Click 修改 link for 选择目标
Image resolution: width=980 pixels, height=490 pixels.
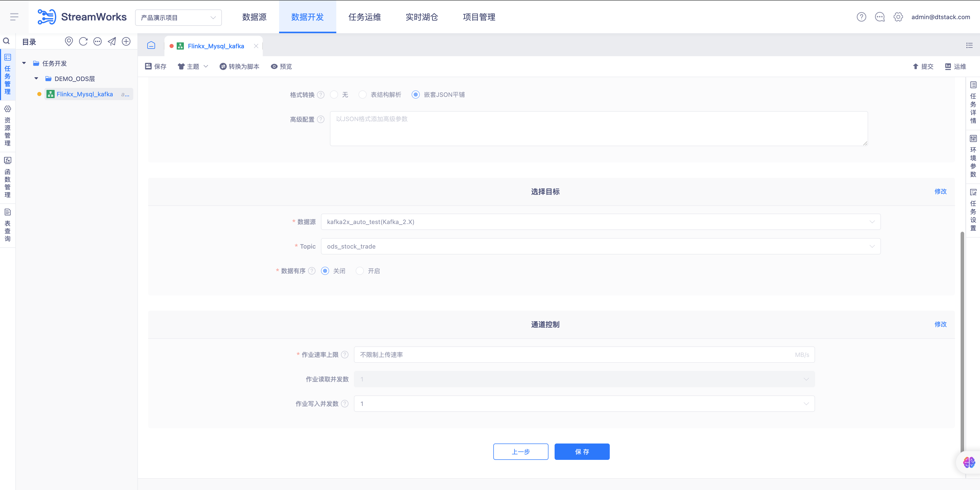click(940, 192)
